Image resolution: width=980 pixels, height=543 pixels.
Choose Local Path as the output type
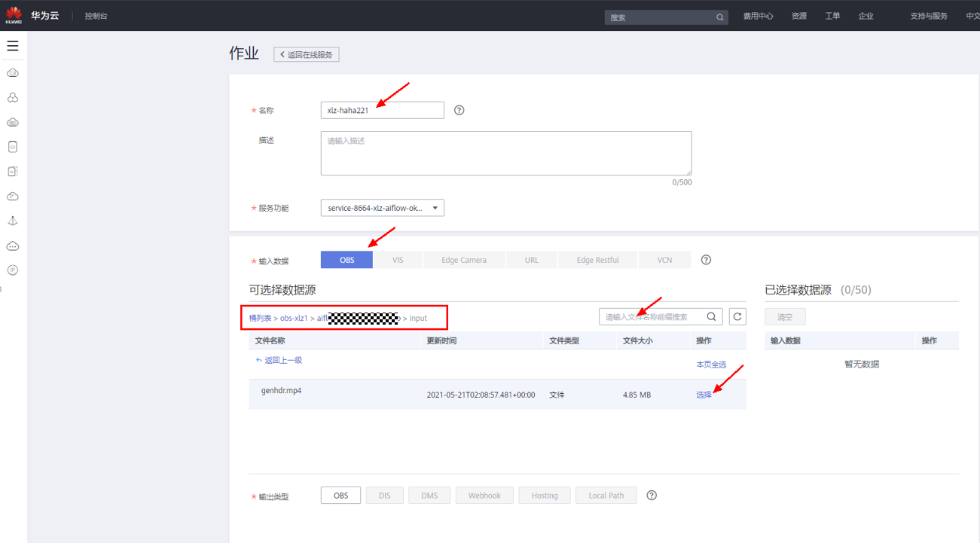606,496
